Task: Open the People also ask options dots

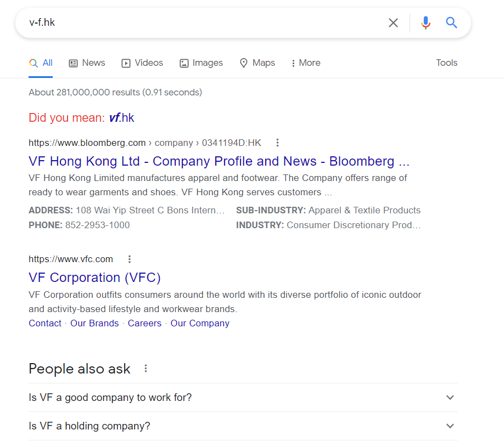Action: (145, 369)
